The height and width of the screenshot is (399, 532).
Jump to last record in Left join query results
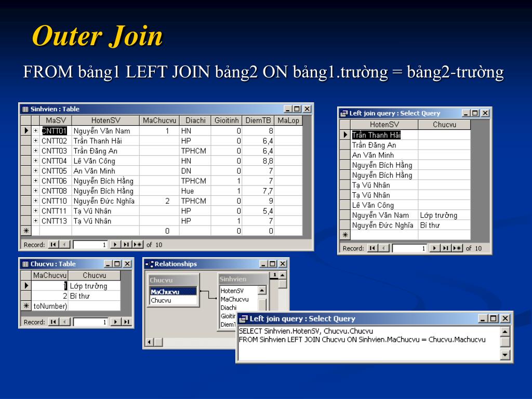[445, 248]
